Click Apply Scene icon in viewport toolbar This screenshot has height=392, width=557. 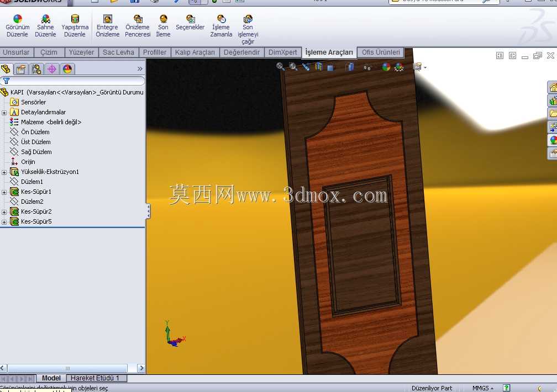(400, 67)
